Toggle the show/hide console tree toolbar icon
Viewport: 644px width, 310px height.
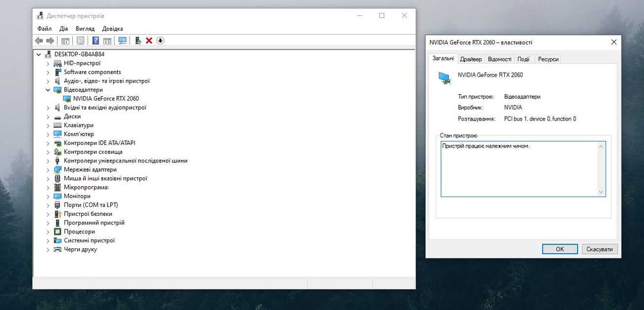tap(65, 41)
